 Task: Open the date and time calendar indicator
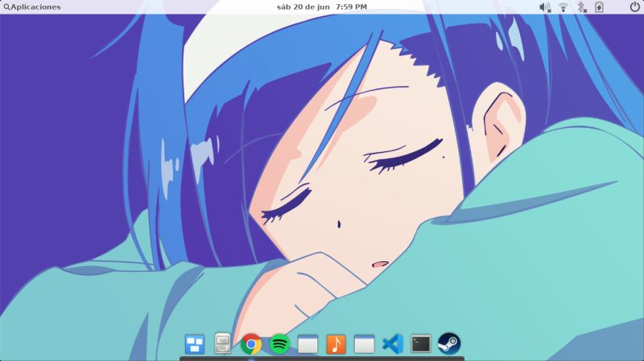(x=321, y=7)
